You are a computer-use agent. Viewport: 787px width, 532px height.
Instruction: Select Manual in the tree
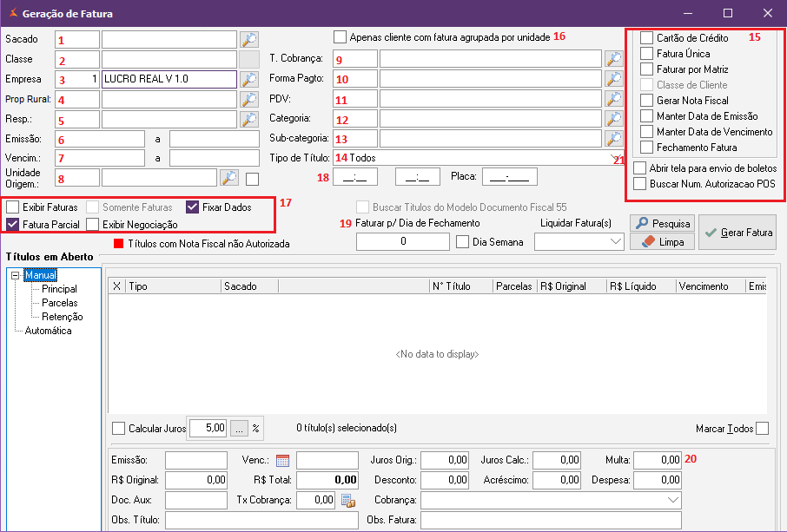[41, 275]
